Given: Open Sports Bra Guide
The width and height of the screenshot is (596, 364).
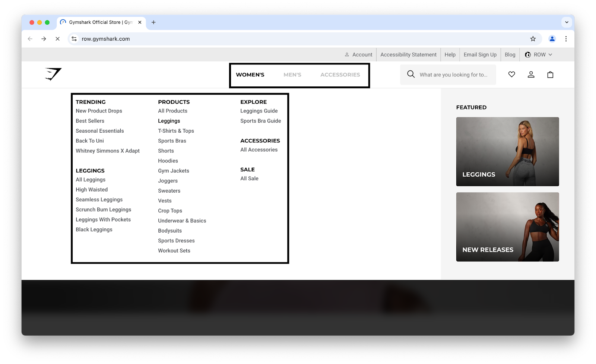Looking at the screenshot, I should (260, 121).
